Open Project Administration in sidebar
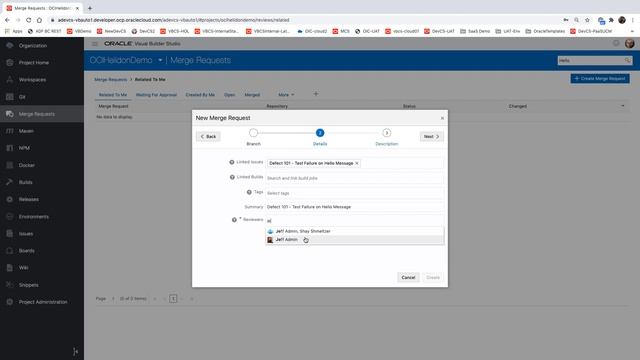Viewport: 640px width, 360px height. point(43,302)
